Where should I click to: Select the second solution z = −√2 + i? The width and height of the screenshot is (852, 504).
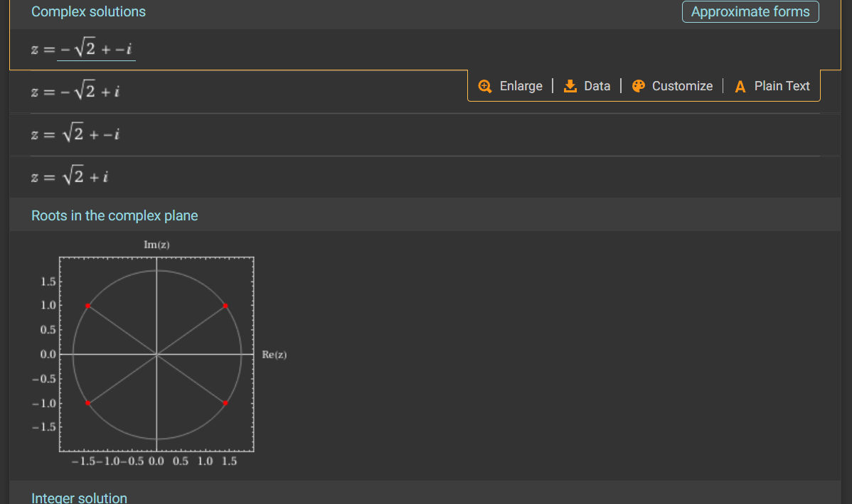coord(75,92)
